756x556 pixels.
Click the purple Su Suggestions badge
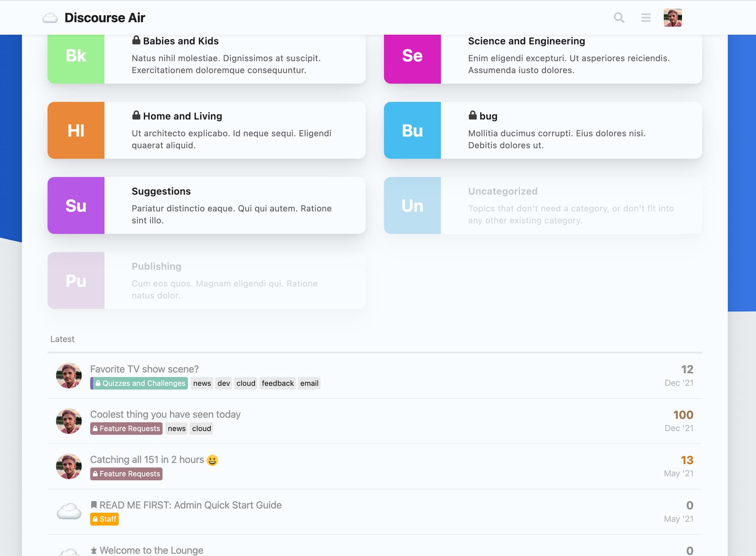tap(76, 205)
